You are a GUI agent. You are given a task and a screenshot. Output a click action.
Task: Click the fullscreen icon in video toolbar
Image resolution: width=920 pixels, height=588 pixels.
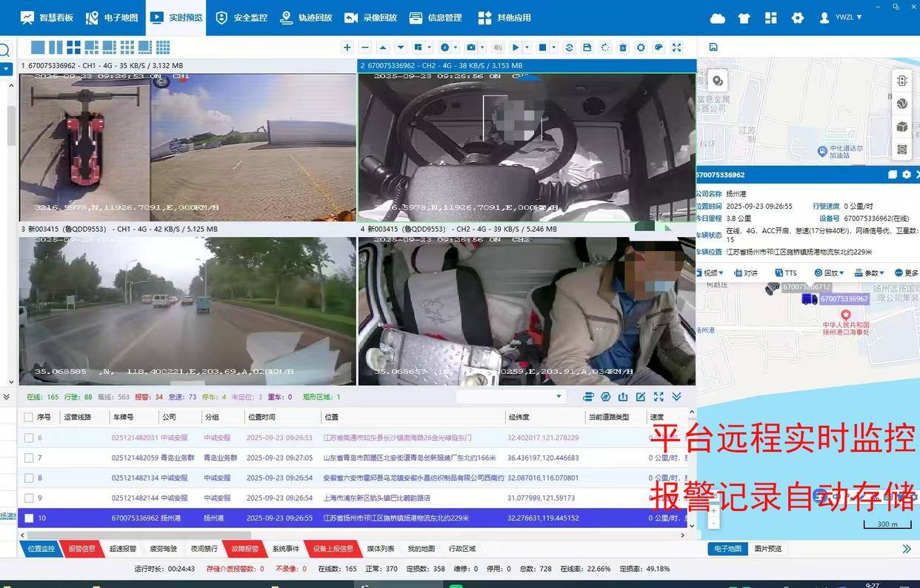click(x=676, y=47)
